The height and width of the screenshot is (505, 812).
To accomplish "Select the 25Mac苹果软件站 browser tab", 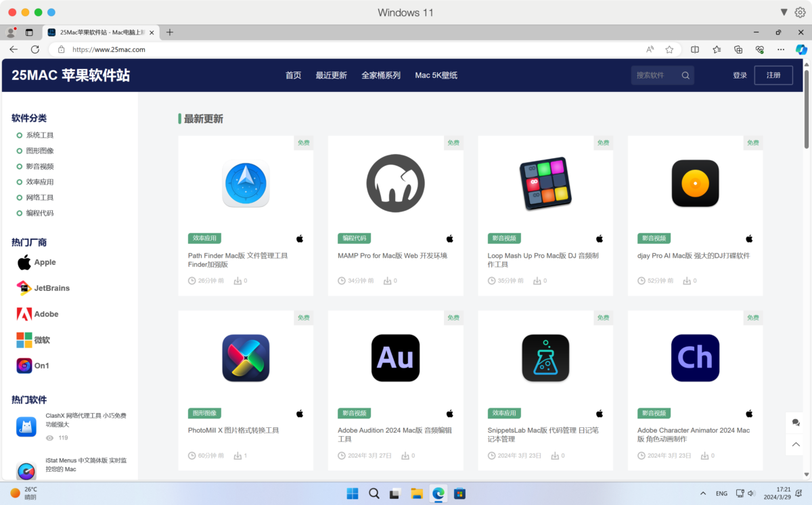I will (101, 32).
